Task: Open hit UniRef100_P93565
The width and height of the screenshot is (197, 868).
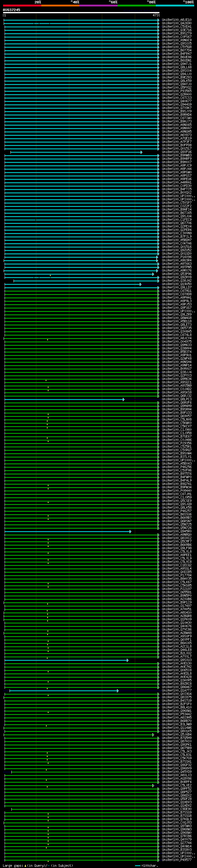Action: (x=176, y=91)
